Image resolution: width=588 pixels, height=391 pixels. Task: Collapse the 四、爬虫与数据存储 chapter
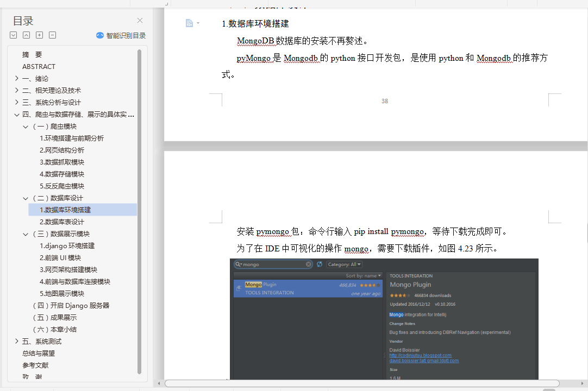point(16,115)
